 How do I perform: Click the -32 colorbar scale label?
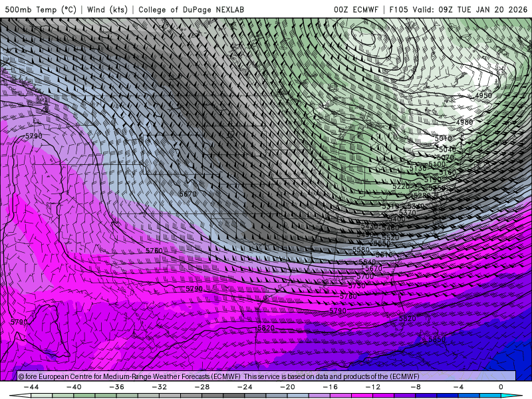(160, 387)
